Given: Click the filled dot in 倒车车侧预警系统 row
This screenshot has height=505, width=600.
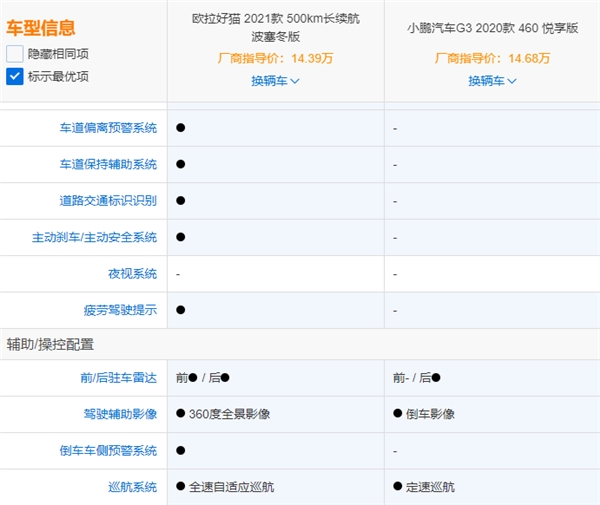Looking at the screenshot, I should [x=181, y=450].
